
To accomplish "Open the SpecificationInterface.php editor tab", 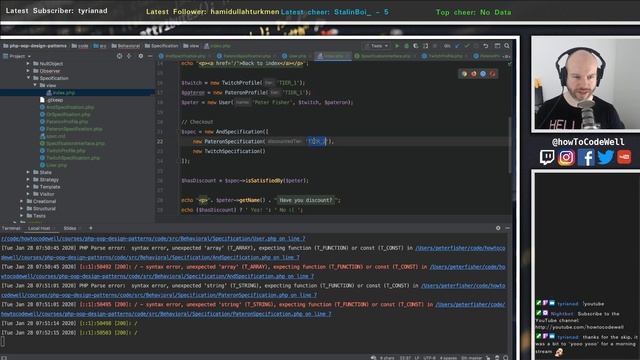I will tap(385, 56).
